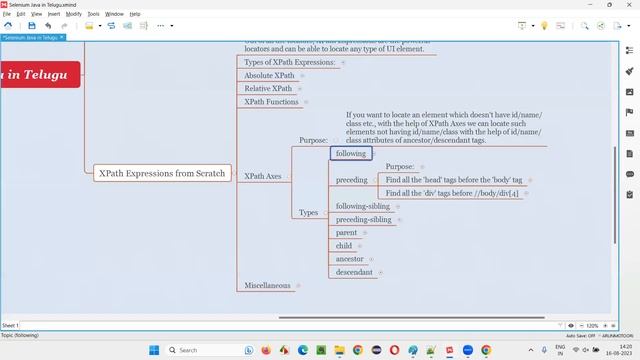Open the Edit menu

[x=21, y=14]
